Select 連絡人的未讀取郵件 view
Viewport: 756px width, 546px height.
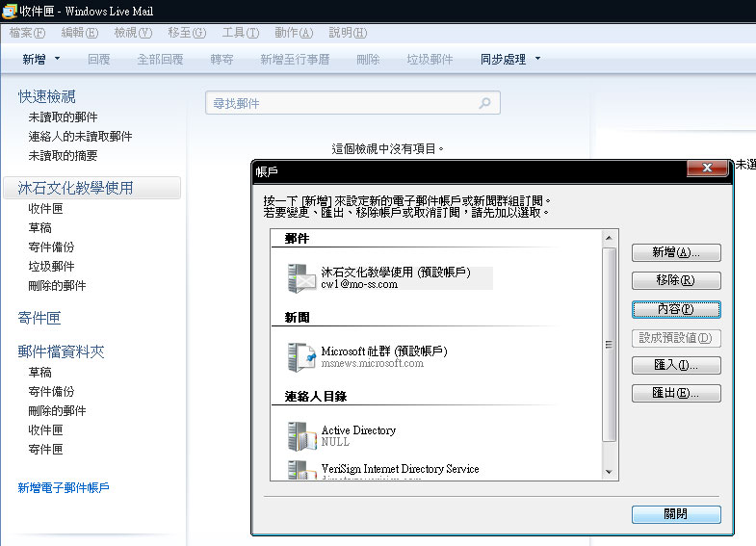80,137
